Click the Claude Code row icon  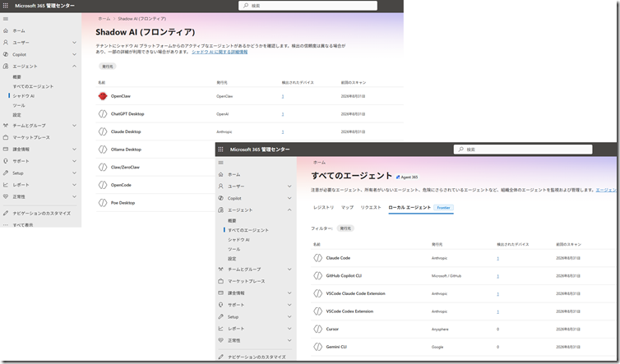coord(318,258)
